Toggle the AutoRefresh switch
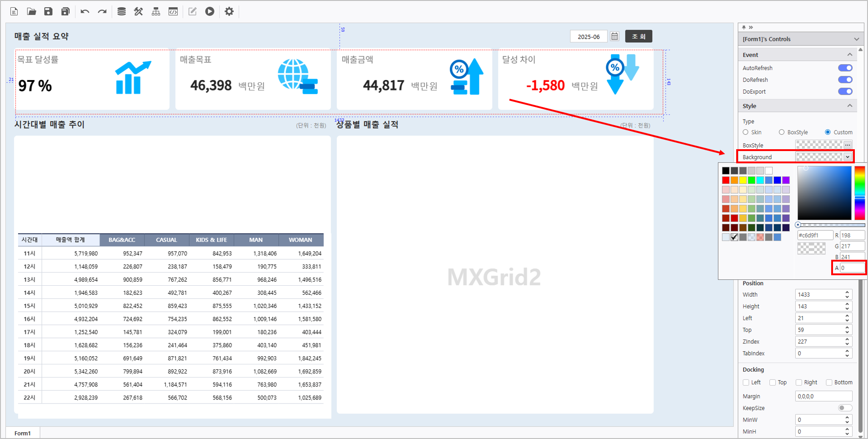 point(845,68)
